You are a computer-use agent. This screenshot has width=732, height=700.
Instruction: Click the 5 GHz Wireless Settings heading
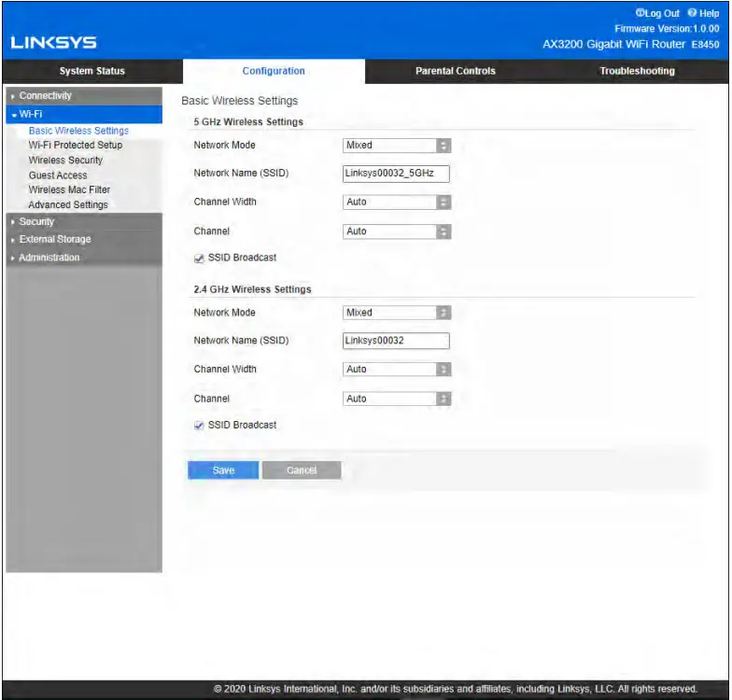click(x=248, y=121)
